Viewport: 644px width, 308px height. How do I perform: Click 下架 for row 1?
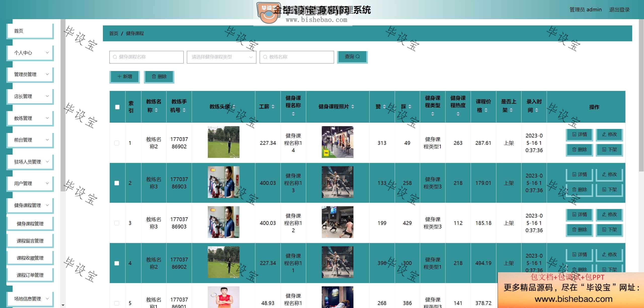(609, 150)
